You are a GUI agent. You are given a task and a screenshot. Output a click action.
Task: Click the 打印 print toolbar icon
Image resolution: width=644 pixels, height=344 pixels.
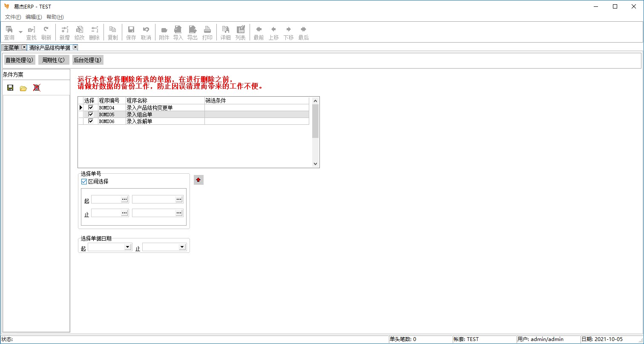coord(207,33)
